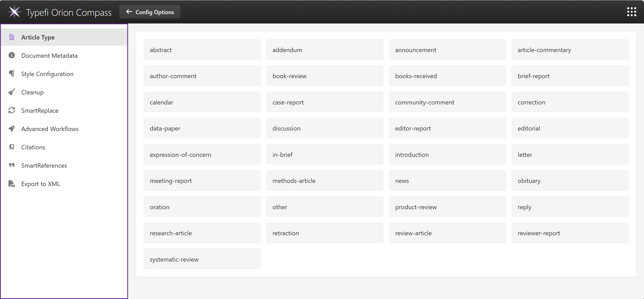Select the research-article type
Screen dimensions: 644x299
click(x=202, y=233)
